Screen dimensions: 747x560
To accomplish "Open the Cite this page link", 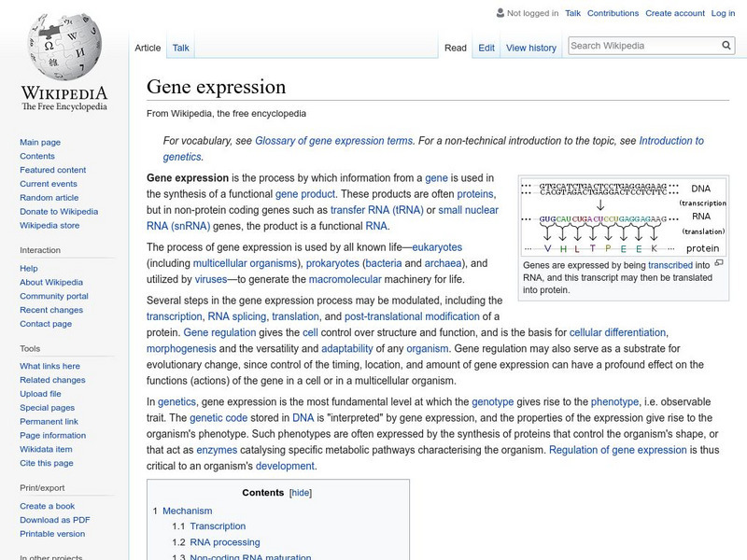I will (46, 464).
